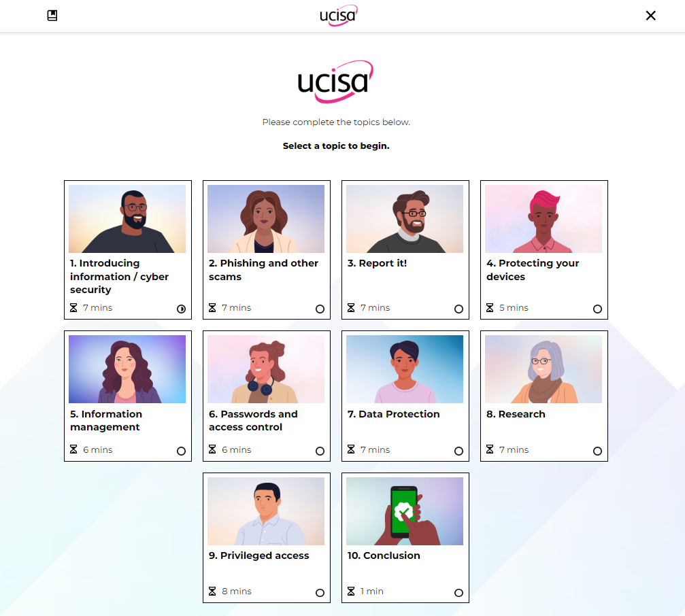685x616 pixels.
Task: Select the Phishing and other scams topic
Action: coord(263,270)
